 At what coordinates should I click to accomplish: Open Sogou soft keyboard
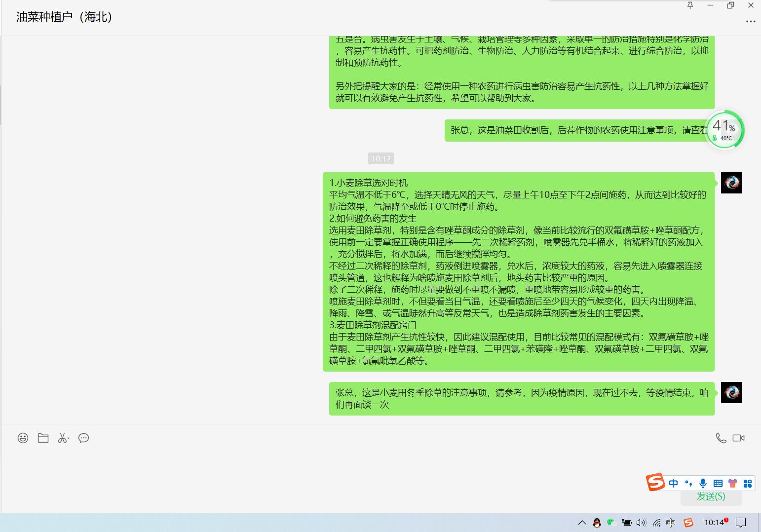point(718,483)
